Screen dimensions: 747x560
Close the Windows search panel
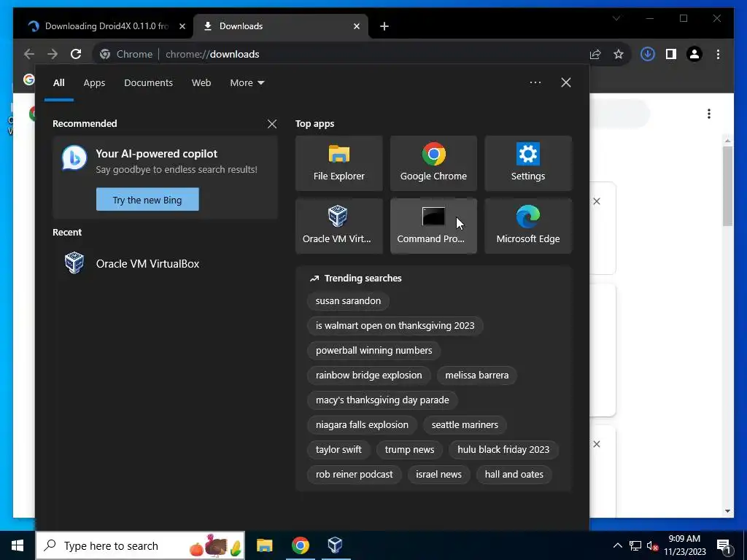click(566, 82)
